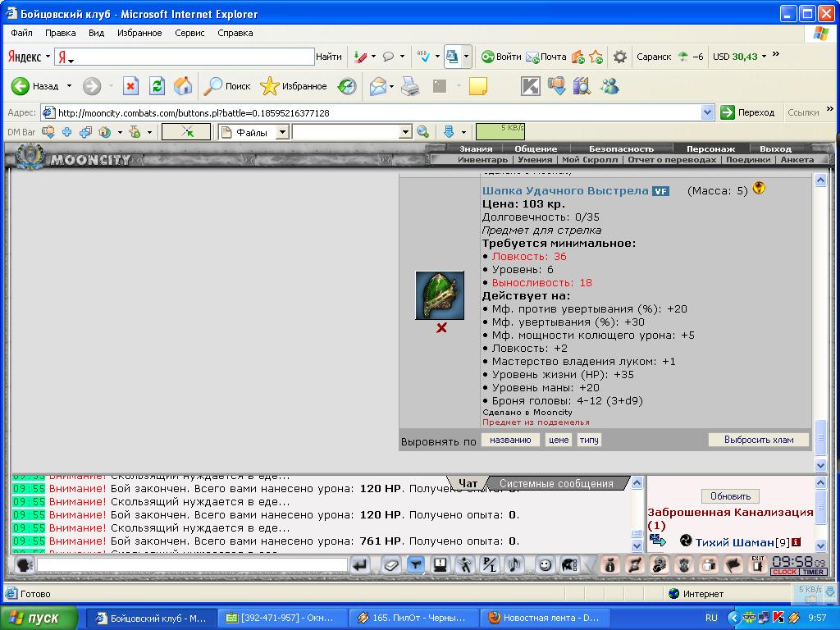840x630 pixels.
Task: Open the Шапка Удачного Выстрела item link
Action: [x=565, y=190]
